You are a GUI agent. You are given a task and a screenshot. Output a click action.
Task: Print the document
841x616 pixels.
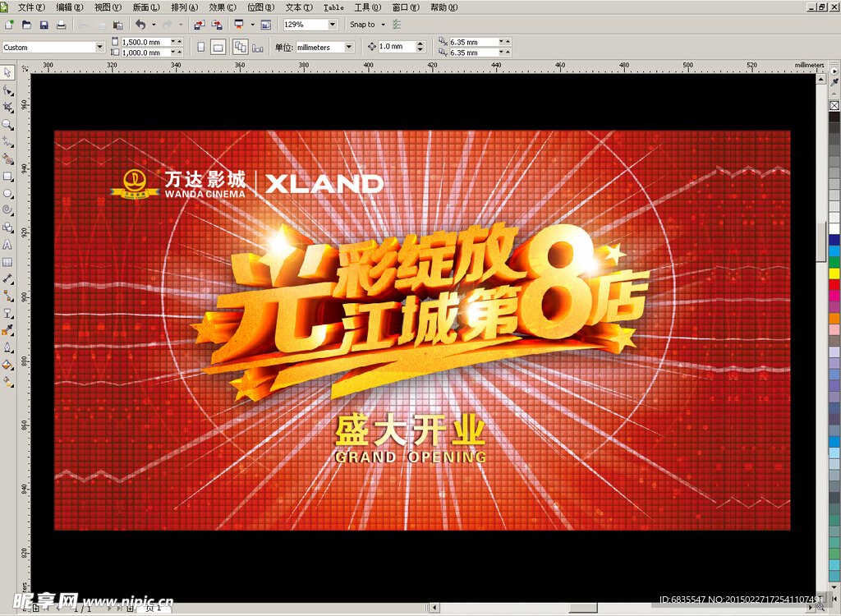(x=61, y=25)
